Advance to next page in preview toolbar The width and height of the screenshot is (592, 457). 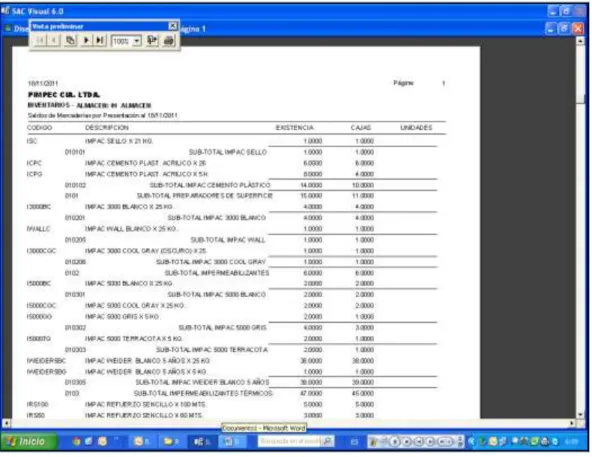tap(86, 40)
